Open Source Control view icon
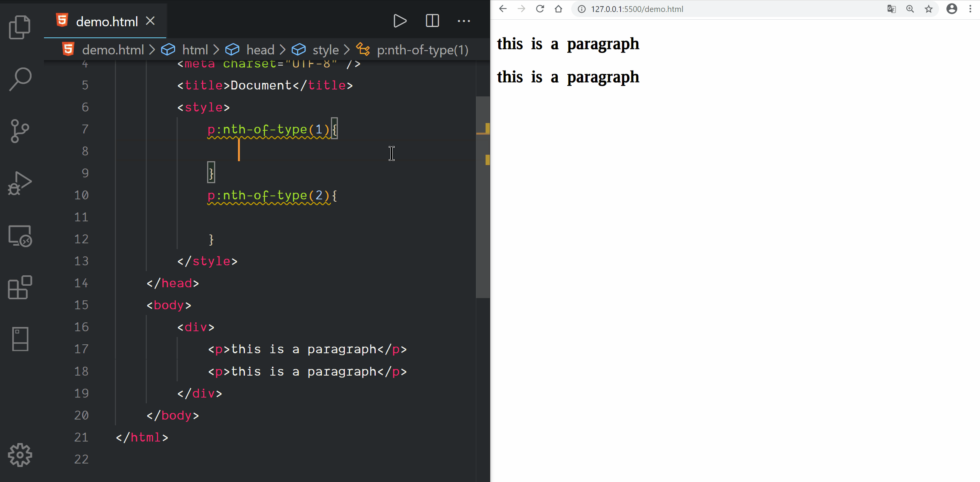 [x=20, y=131]
